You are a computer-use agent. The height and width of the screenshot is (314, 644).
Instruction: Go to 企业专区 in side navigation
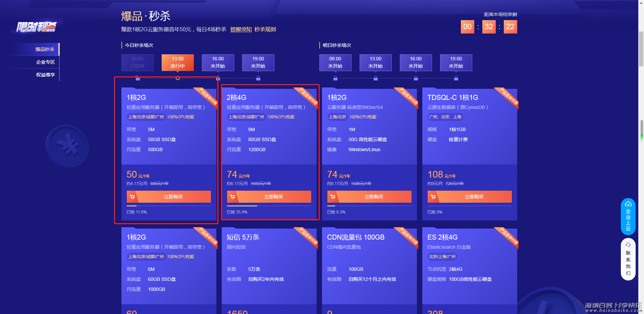(45, 62)
